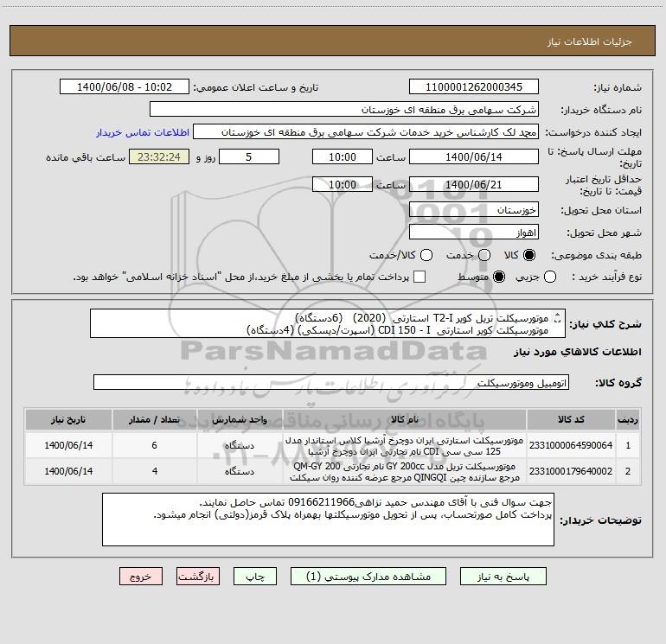This screenshot has width=666, height=644.
Task: Click the up arrow in شرح کلی نیاز box
Action: 558,316
